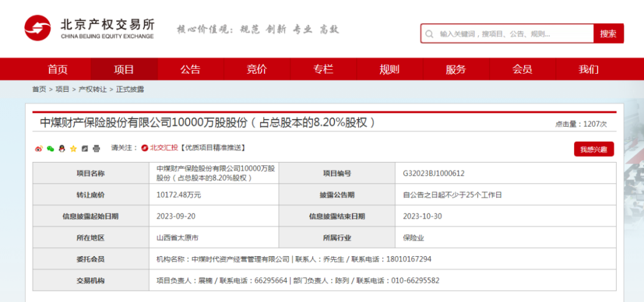Viewport: 644px width, 302px height.
Task: Go to 项目 in the breadcrumb
Action: point(63,89)
